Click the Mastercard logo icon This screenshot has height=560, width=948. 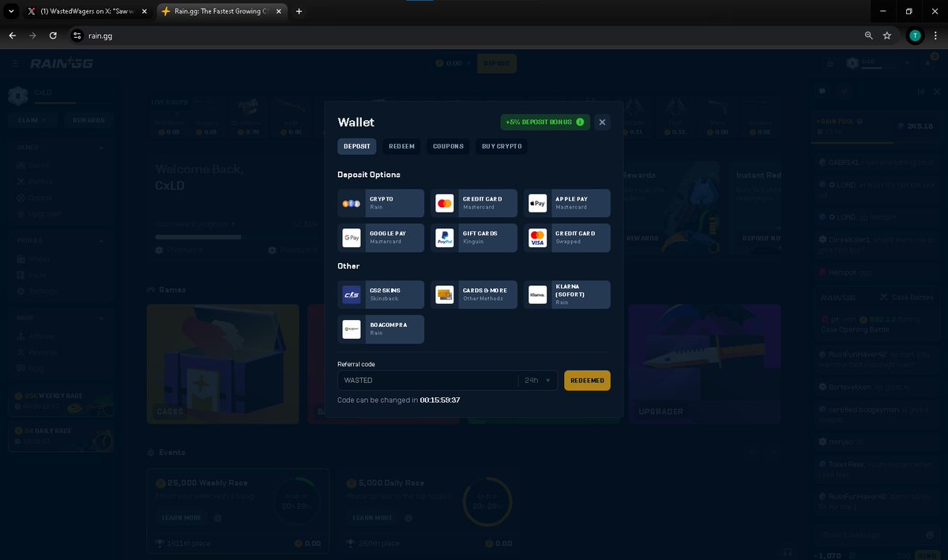coord(445,203)
